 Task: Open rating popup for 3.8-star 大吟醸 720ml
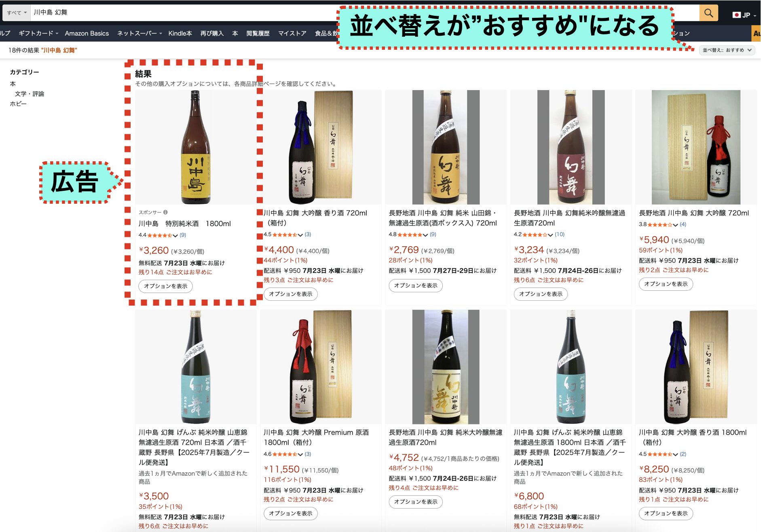tap(676, 225)
